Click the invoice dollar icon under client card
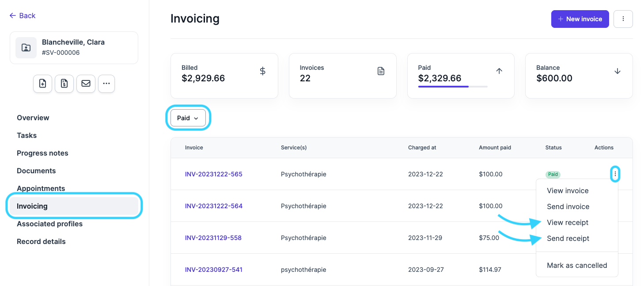 coord(64,84)
